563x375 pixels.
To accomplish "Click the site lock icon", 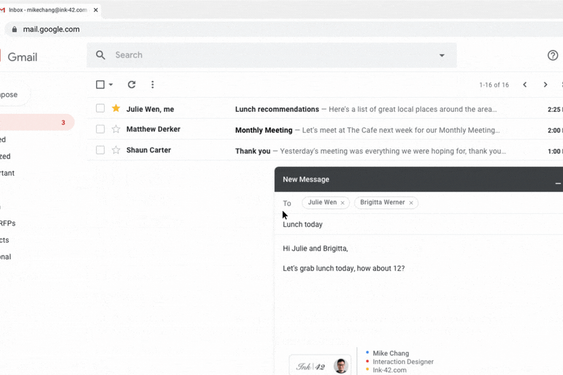I will (x=14, y=29).
